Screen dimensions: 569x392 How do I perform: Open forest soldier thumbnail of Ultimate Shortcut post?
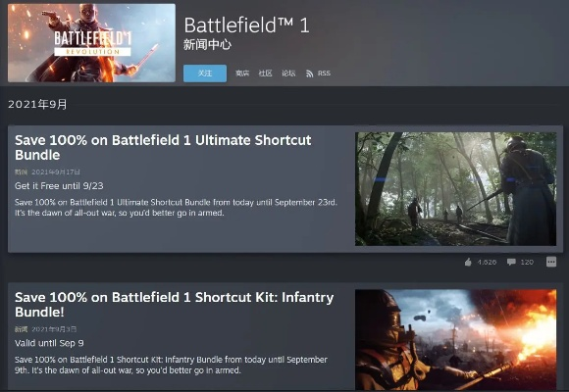[456, 189]
